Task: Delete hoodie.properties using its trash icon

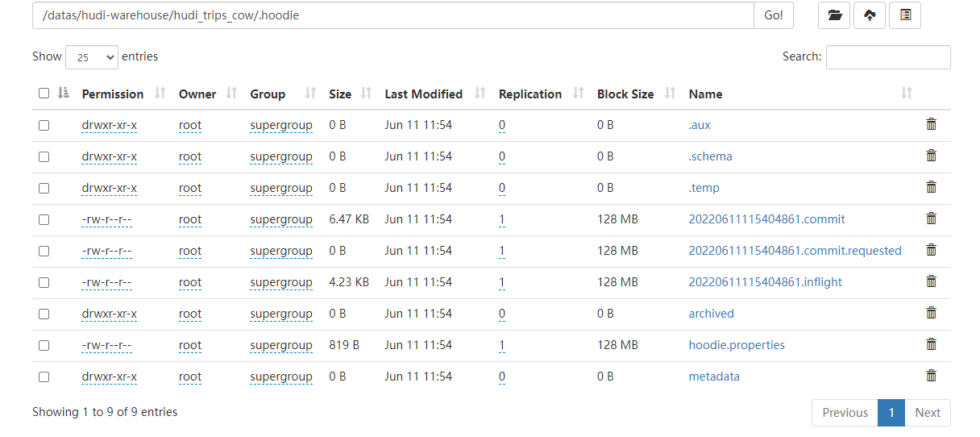Action: pyautogui.click(x=931, y=344)
